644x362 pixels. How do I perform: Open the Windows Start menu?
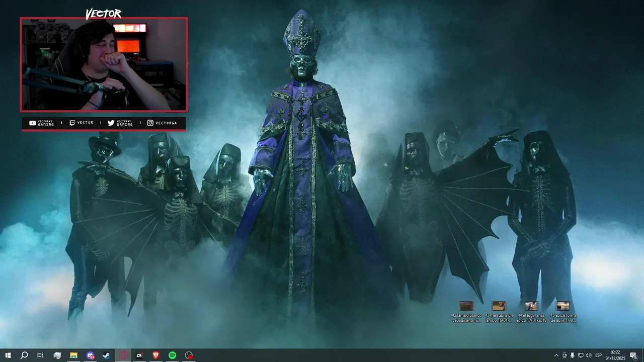point(8,355)
